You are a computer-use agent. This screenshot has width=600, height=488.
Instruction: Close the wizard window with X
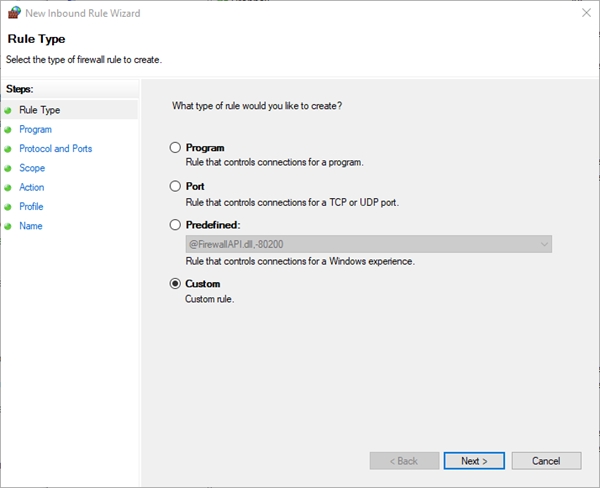point(585,13)
